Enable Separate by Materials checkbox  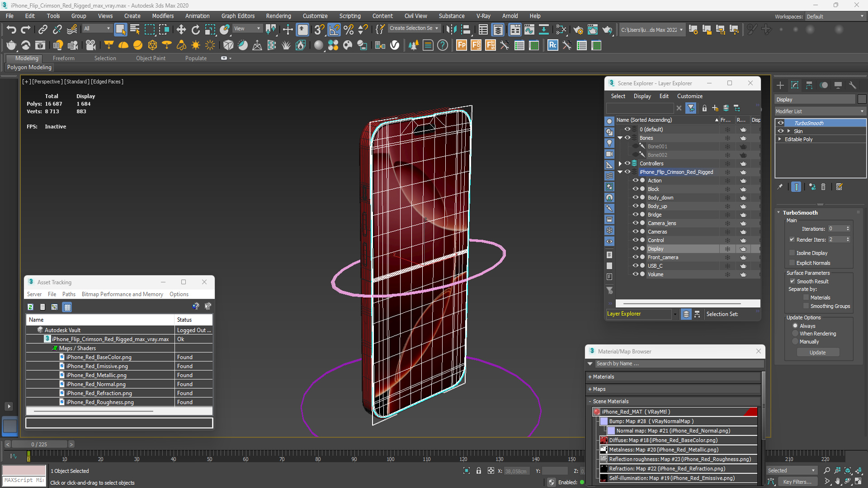point(806,297)
